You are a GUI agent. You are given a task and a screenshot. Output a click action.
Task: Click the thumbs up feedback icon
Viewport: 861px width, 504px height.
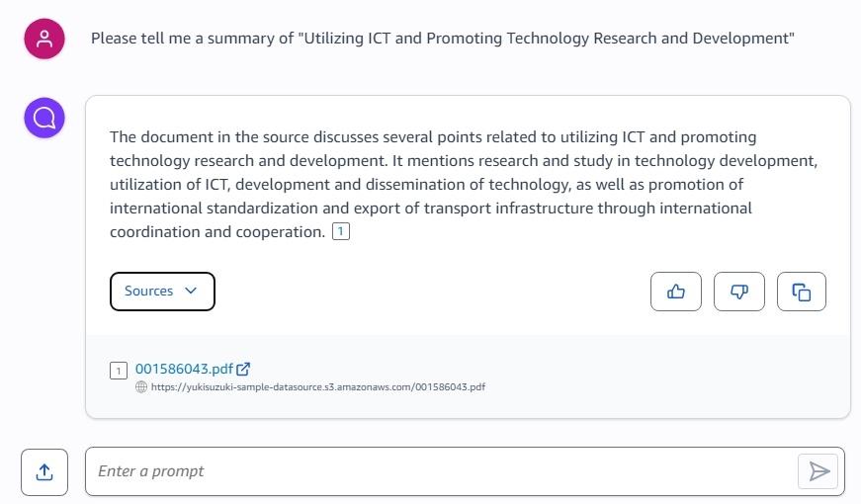click(676, 292)
